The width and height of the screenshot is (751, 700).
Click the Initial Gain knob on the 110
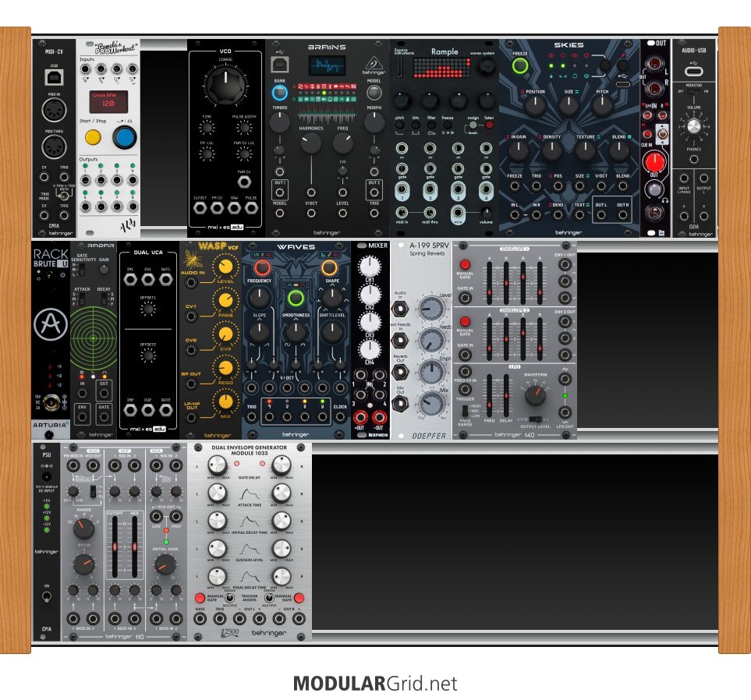(165, 564)
